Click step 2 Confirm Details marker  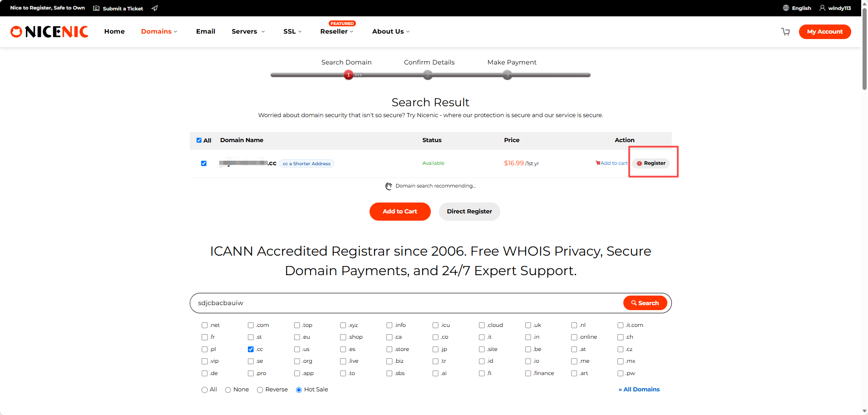tap(428, 75)
